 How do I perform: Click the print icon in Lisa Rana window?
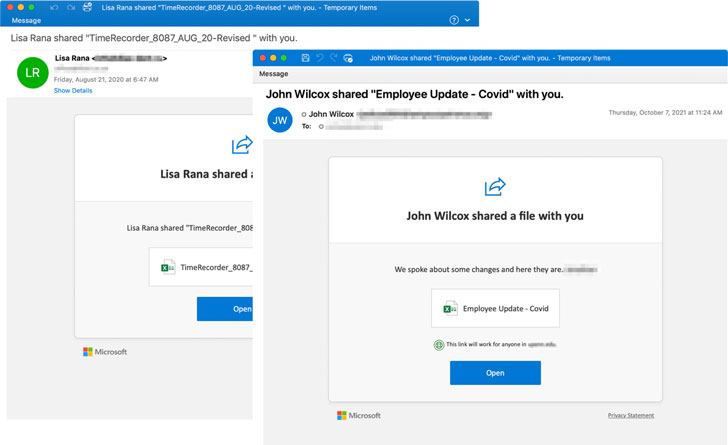[87, 7]
